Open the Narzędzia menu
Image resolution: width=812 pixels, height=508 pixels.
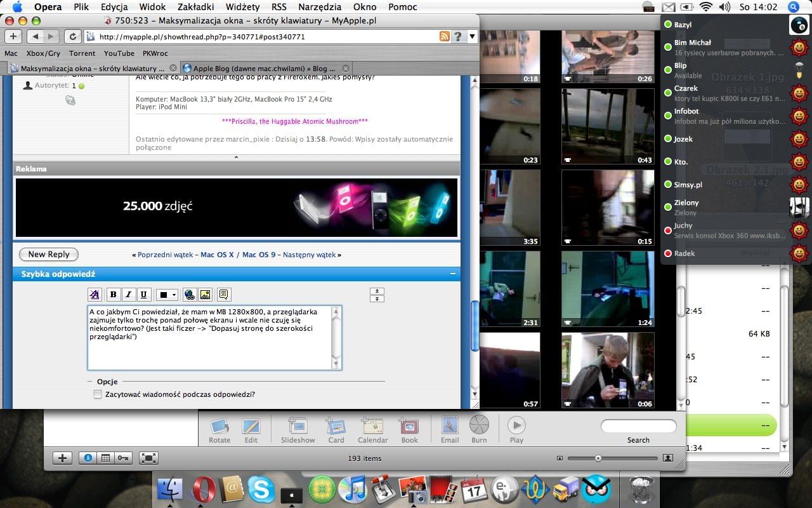pos(320,7)
